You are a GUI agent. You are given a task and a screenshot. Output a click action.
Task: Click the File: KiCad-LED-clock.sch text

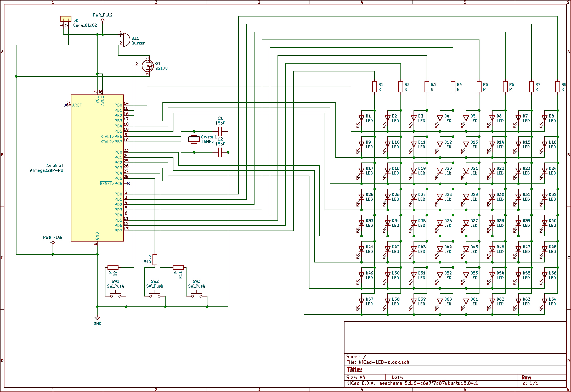377,362
